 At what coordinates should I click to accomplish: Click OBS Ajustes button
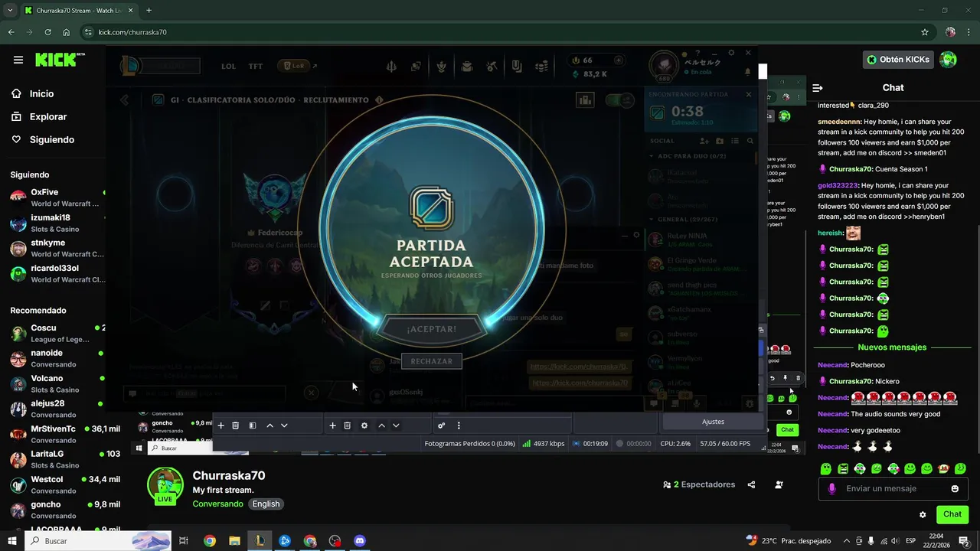pyautogui.click(x=713, y=422)
